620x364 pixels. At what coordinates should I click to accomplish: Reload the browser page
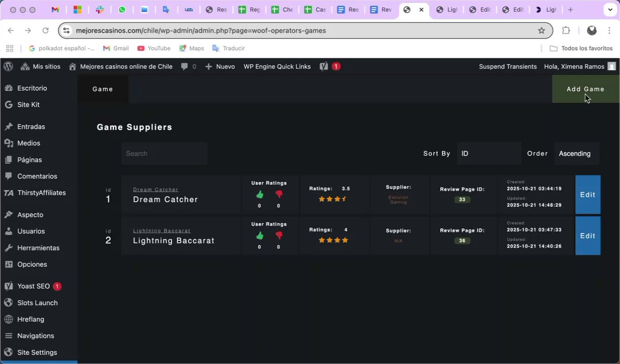(x=46, y=30)
